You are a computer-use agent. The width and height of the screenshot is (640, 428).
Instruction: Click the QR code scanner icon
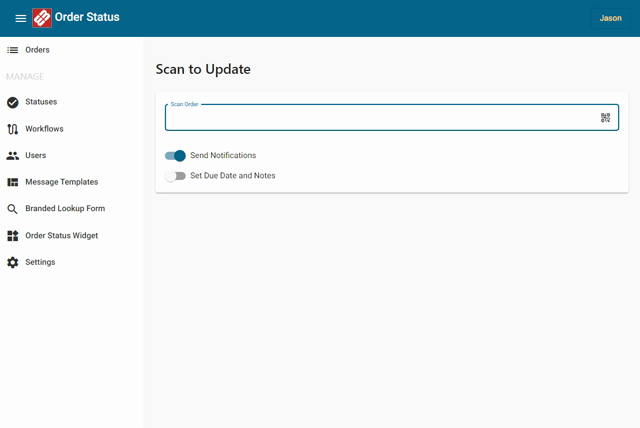(x=605, y=118)
